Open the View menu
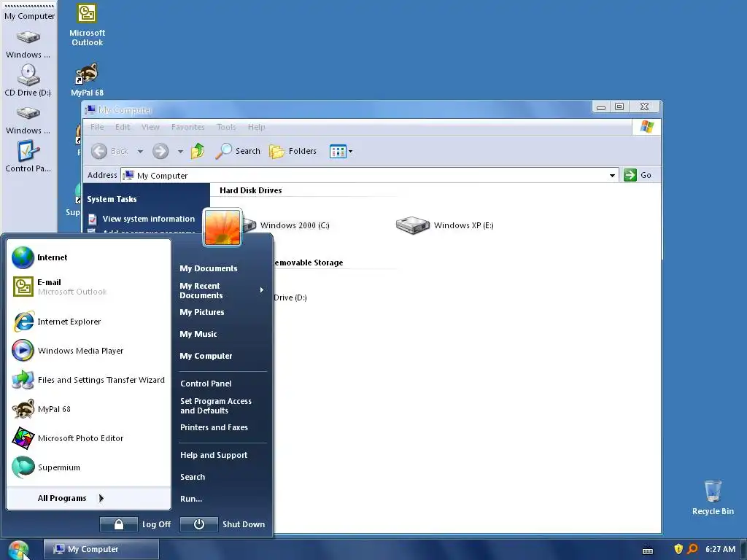747x560 pixels. (150, 127)
